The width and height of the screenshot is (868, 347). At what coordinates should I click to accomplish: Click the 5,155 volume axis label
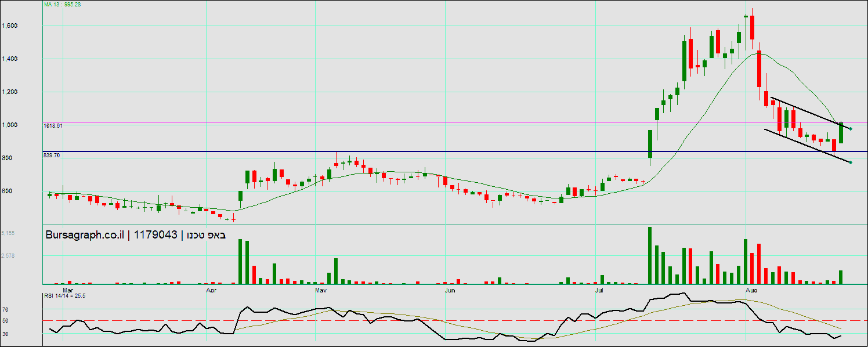pyautogui.click(x=9, y=233)
